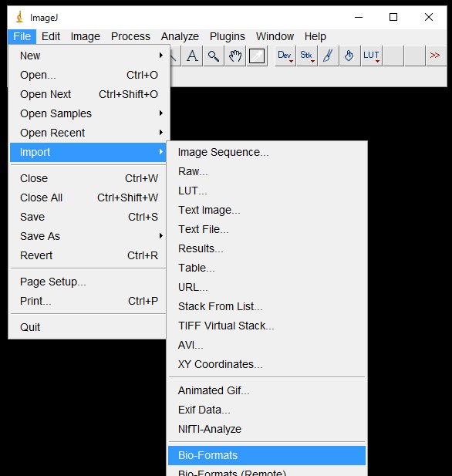Choose Bio-Formats from the Import submenu
This screenshot has height=476, width=452.
pos(267,455)
